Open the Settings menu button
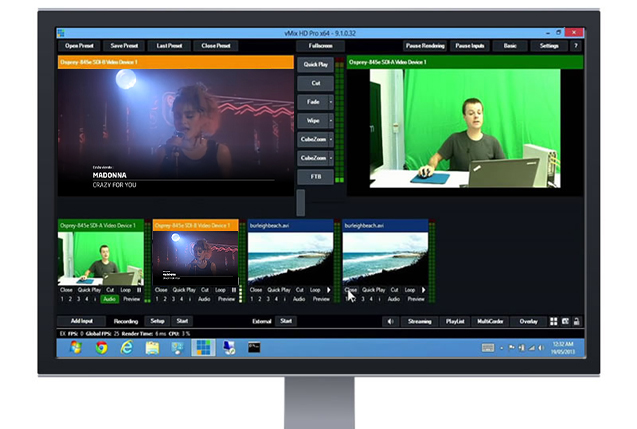The image size is (637, 429). pos(549,46)
